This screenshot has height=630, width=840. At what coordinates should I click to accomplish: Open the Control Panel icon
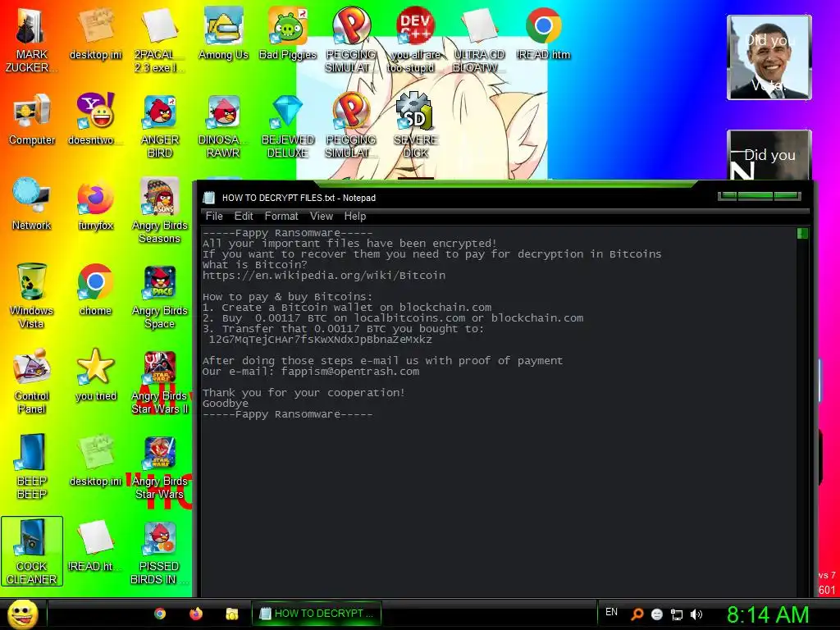32,381
